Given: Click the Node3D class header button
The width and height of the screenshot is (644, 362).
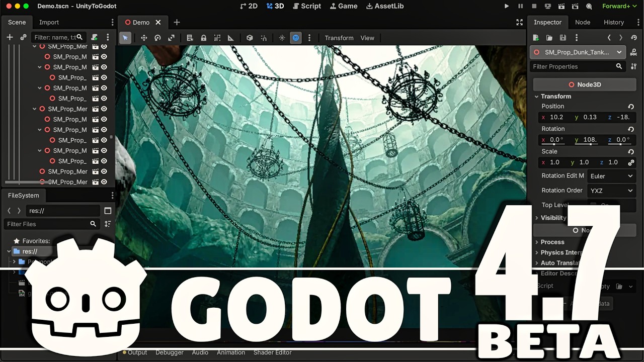Looking at the screenshot, I should (585, 84).
